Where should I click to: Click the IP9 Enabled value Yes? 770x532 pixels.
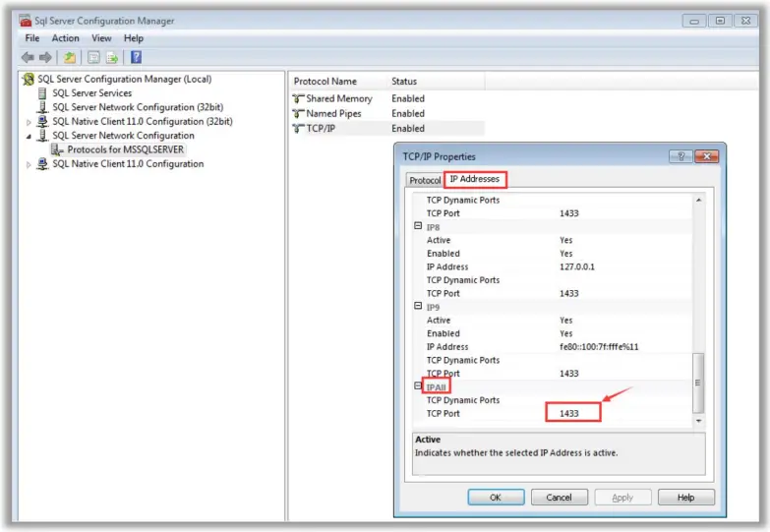pyautogui.click(x=566, y=333)
